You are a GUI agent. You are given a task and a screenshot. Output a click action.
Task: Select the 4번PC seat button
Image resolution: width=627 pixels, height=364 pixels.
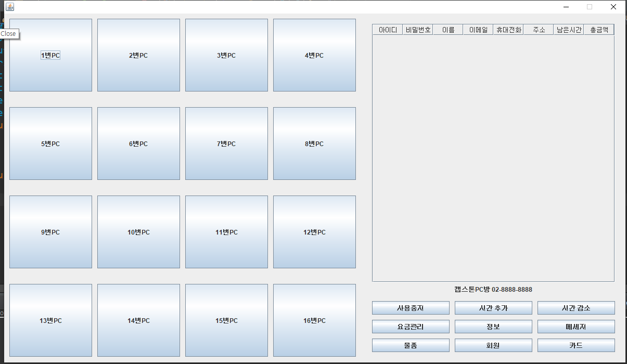pyautogui.click(x=314, y=55)
